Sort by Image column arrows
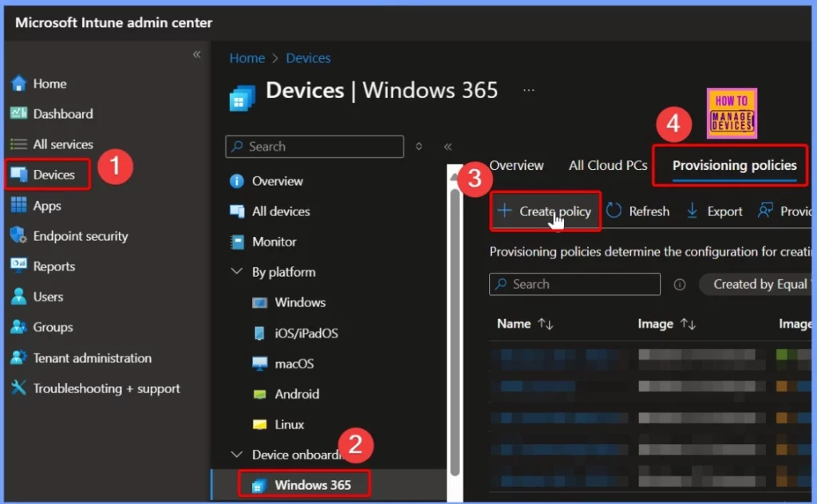 coord(688,324)
